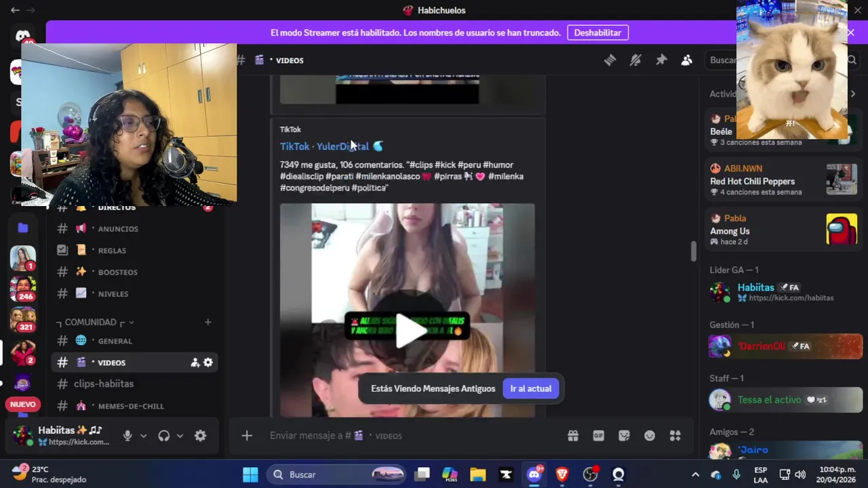Open microphone input options chevron
This screenshot has height=488, width=868.
[x=143, y=436]
